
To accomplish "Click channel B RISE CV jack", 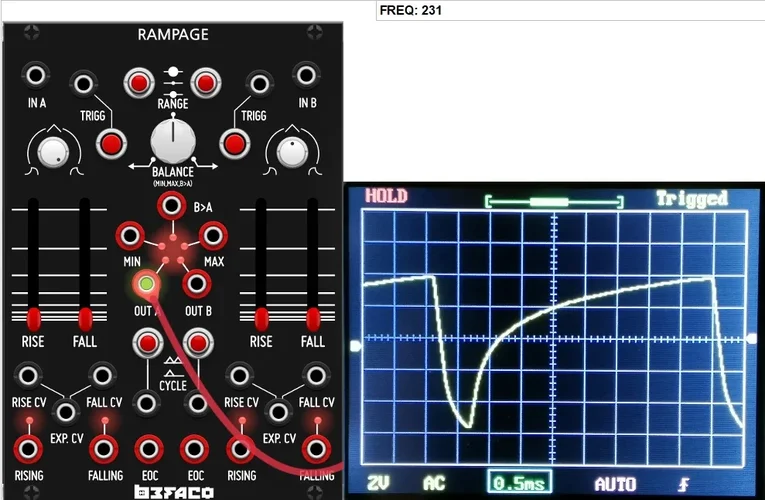I will [240, 376].
